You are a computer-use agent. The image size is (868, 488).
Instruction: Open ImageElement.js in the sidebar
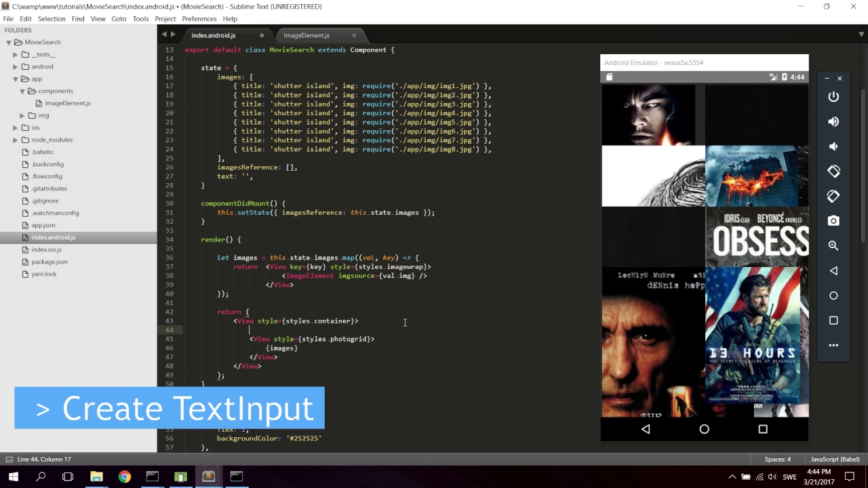point(68,103)
